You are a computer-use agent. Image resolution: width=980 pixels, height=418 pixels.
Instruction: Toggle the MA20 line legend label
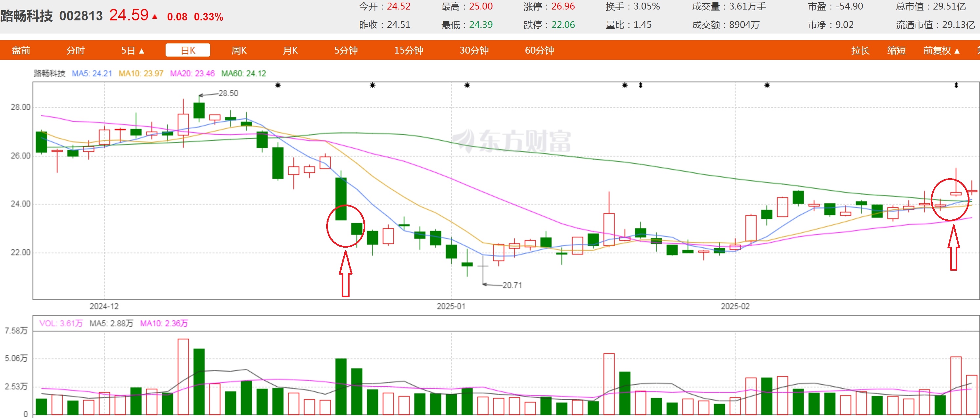tap(192, 73)
